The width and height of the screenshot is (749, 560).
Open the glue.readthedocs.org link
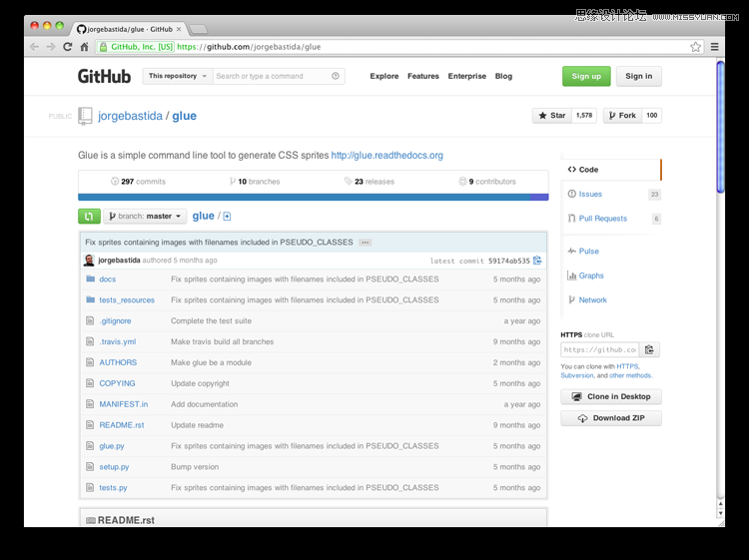pos(386,155)
